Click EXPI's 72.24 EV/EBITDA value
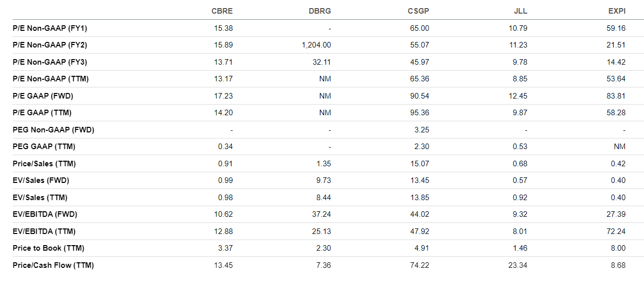 (616, 231)
